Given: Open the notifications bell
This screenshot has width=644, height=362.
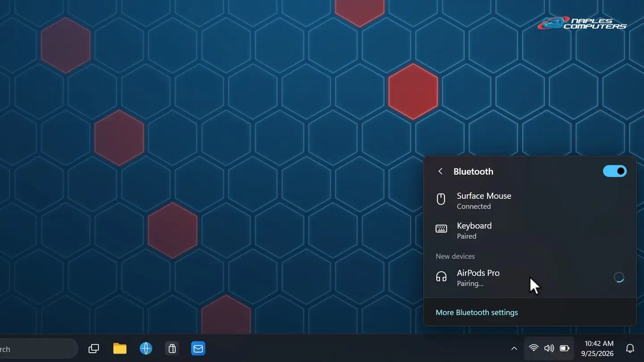Looking at the screenshot, I should (630, 349).
